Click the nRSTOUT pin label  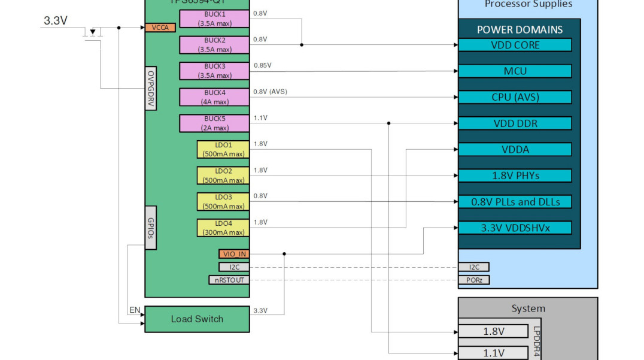click(x=229, y=280)
